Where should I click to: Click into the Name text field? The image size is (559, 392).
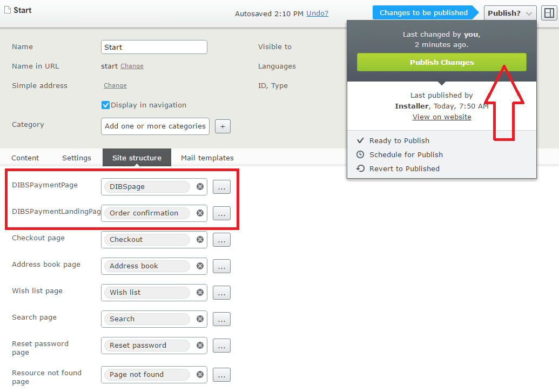[154, 47]
